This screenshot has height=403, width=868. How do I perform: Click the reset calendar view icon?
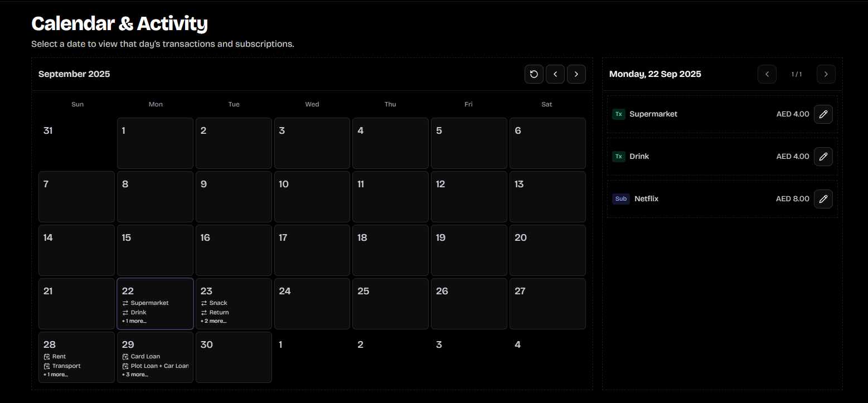pos(534,74)
